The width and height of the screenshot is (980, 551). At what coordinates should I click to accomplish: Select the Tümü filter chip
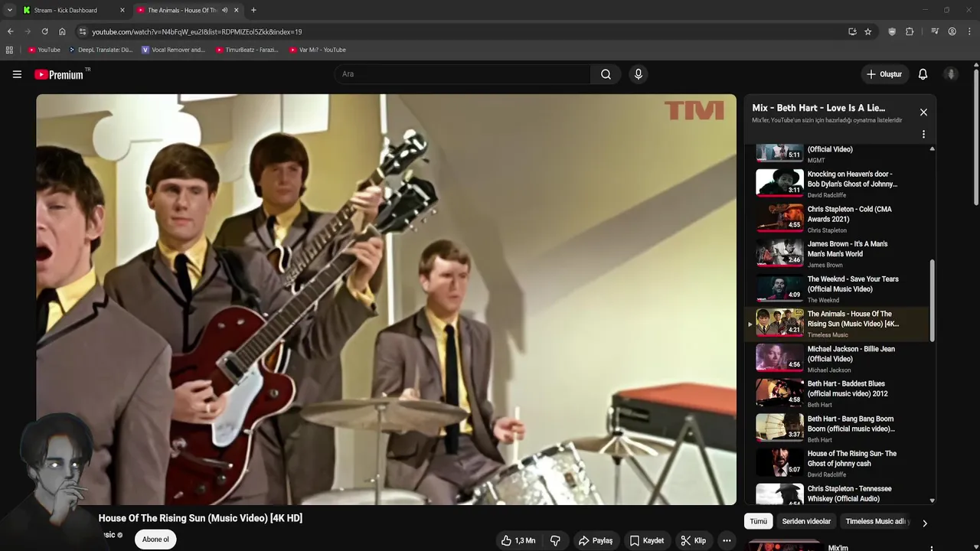[758, 521]
